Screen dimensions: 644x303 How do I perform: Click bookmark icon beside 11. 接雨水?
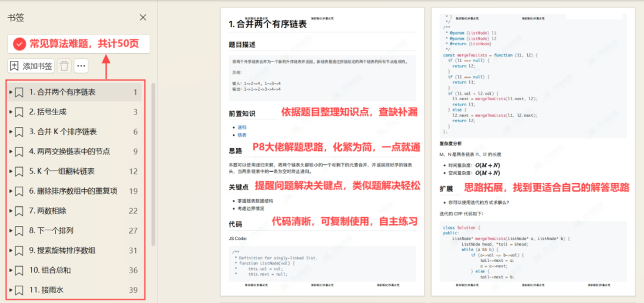pos(19,290)
